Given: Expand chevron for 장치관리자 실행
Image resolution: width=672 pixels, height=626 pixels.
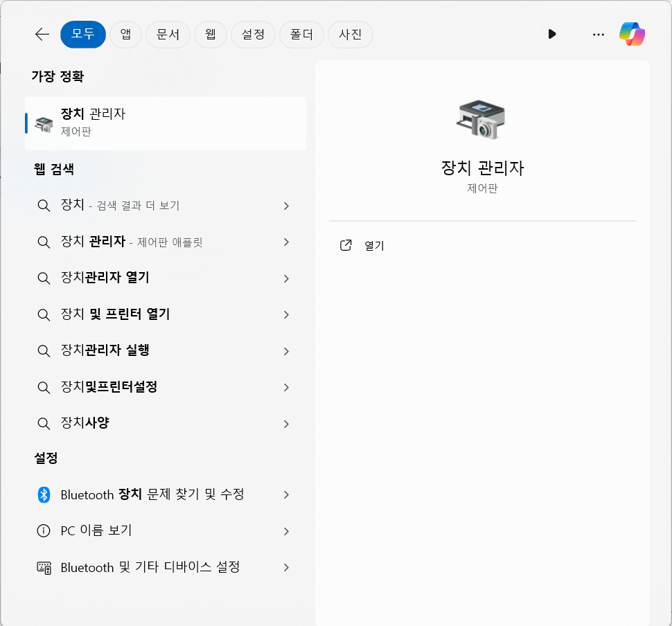Looking at the screenshot, I should click(286, 351).
